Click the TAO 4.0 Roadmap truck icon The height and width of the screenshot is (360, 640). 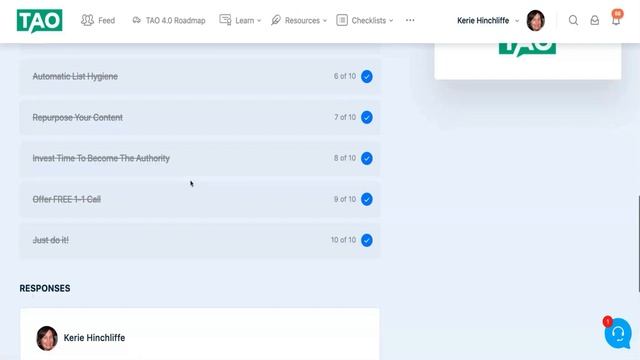tap(137, 20)
